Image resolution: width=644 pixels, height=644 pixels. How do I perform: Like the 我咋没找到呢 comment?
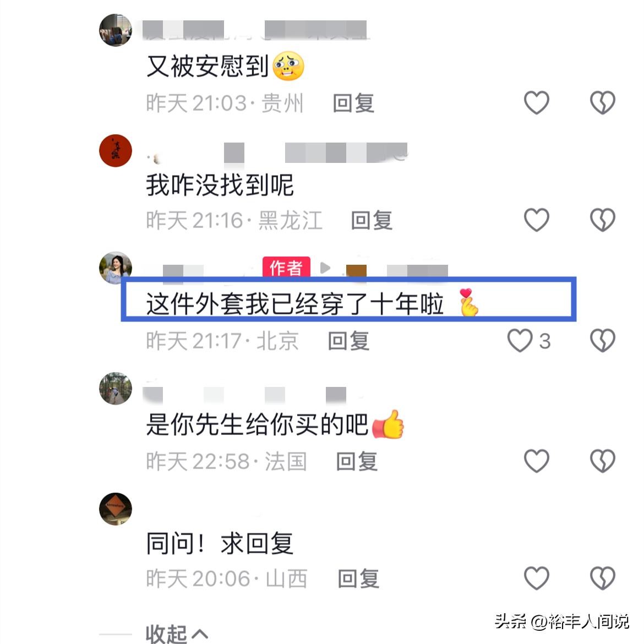pos(537,220)
